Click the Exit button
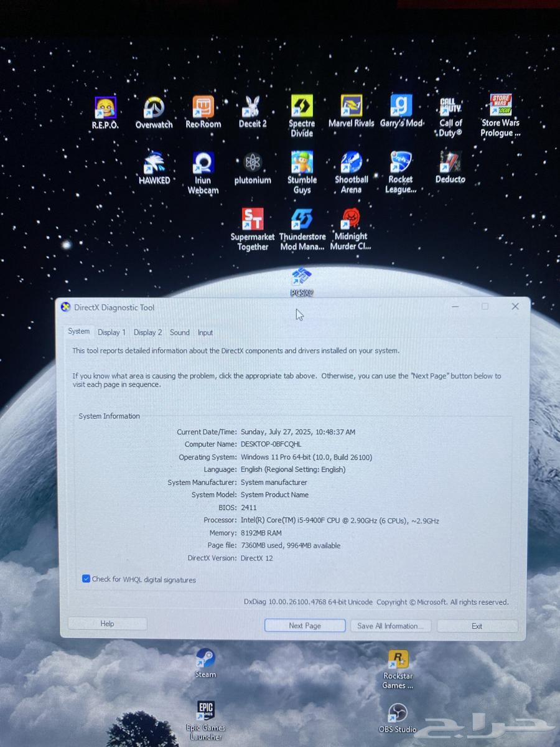560x747 pixels. tap(477, 626)
